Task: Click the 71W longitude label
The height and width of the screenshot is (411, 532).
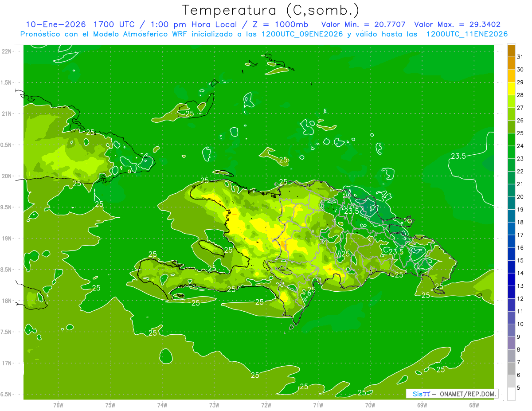Action: pyautogui.click(x=318, y=405)
